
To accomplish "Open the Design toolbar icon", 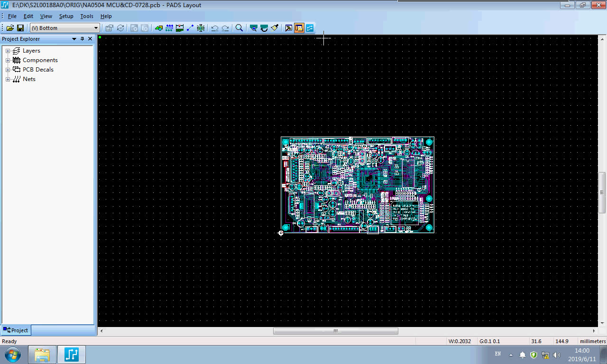I will click(169, 27).
